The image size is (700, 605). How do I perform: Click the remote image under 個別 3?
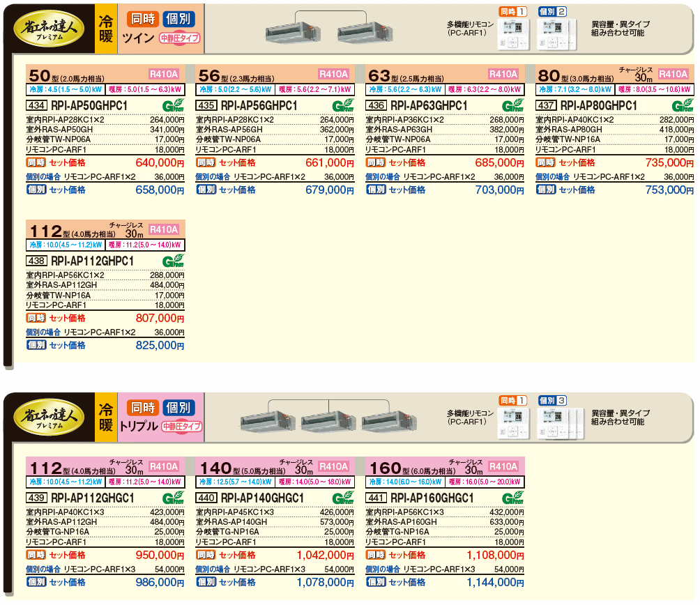tap(561, 423)
